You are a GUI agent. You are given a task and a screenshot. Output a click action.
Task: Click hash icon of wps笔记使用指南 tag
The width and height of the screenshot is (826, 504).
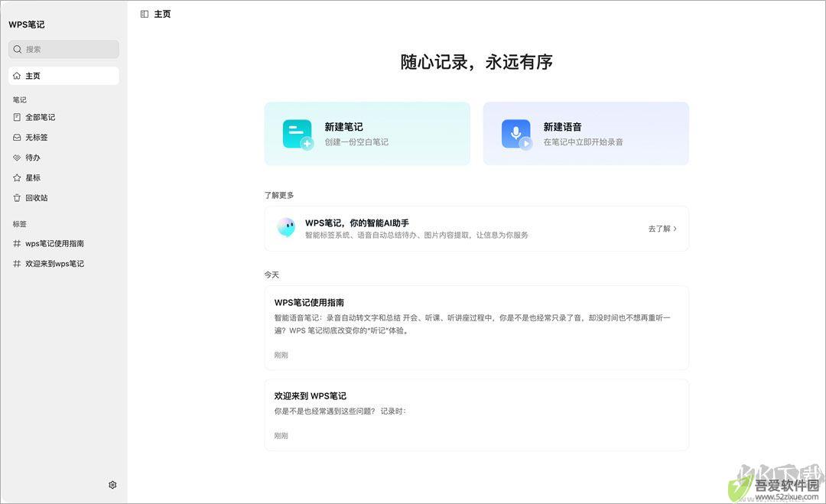17,243
